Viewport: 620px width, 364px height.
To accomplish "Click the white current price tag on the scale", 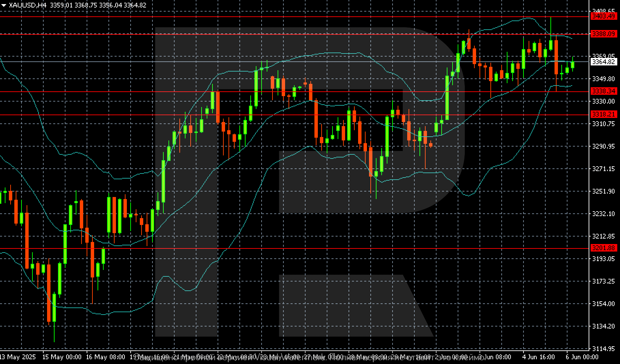I will click(x=603, y=62).
